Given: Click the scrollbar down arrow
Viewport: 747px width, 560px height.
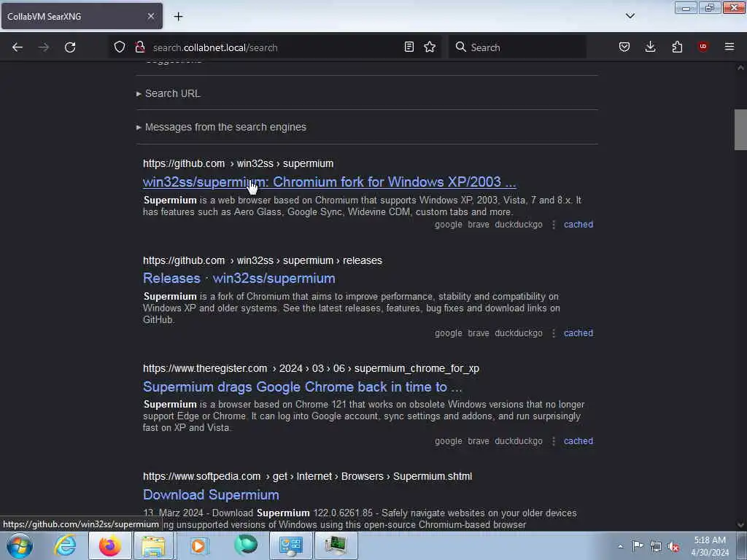Looking at the screenshot, I should (740, 525).
